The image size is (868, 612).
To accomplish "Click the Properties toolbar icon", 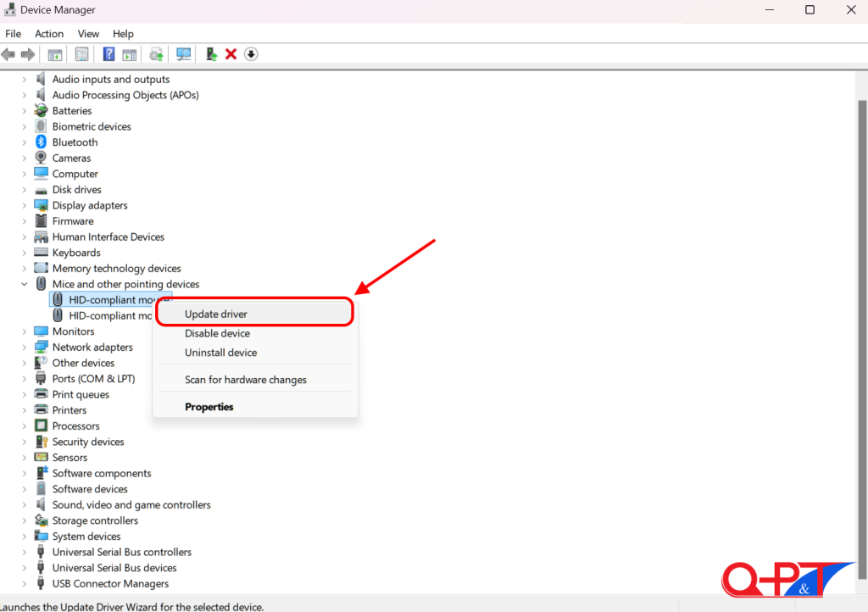I will (x=81, y=54).
